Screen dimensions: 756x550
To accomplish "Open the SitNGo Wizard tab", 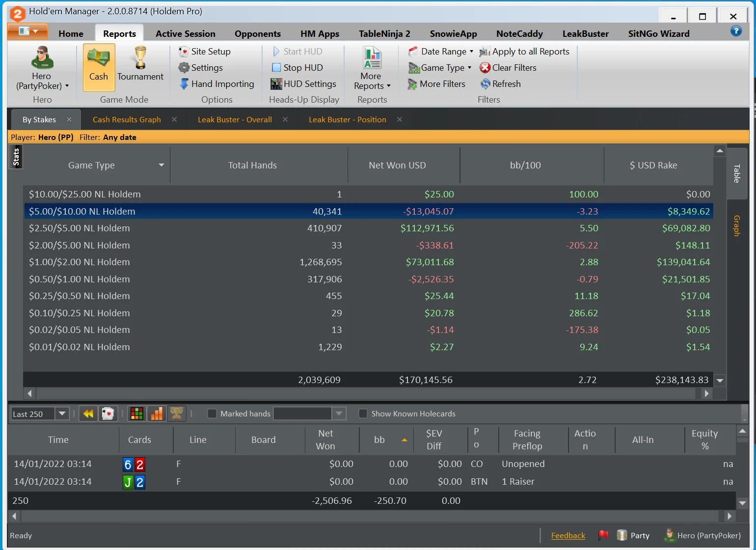I will click(659, 33).
